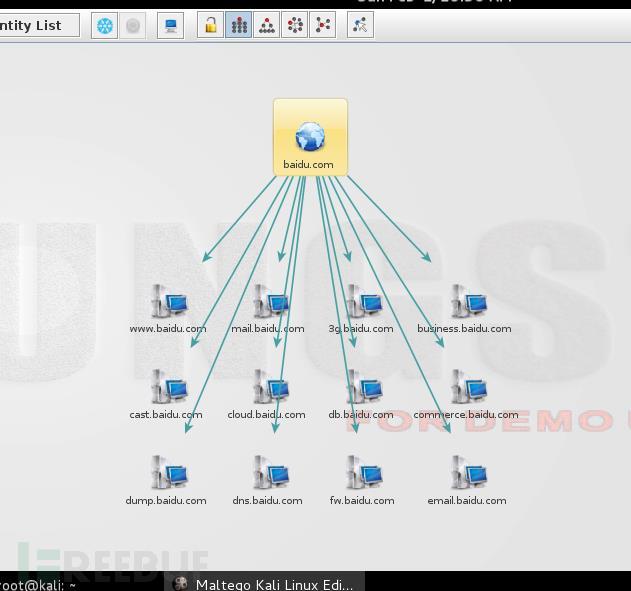This screenshot has width=631, height=591.
Task: Select the fw.baidu.com host node
Action: [362, 481]
